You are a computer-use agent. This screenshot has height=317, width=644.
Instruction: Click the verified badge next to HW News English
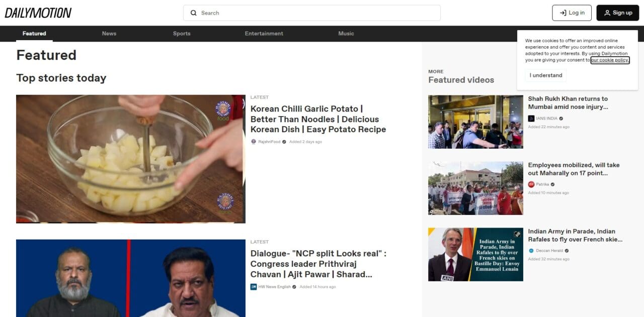295,287
